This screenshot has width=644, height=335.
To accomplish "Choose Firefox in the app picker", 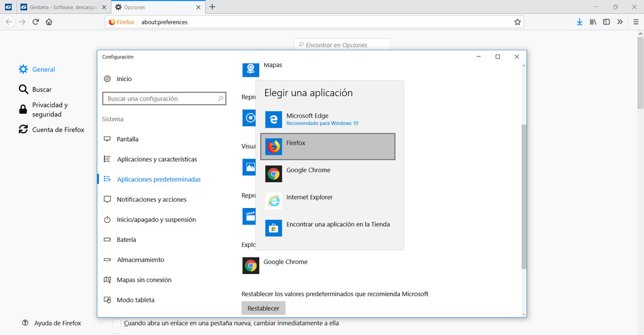I will point(328,146).
